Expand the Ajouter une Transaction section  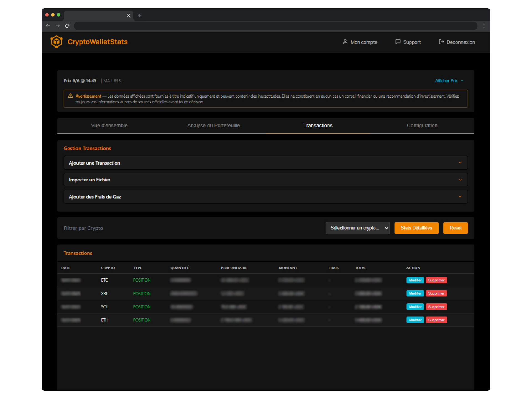[x=265, y=163]
